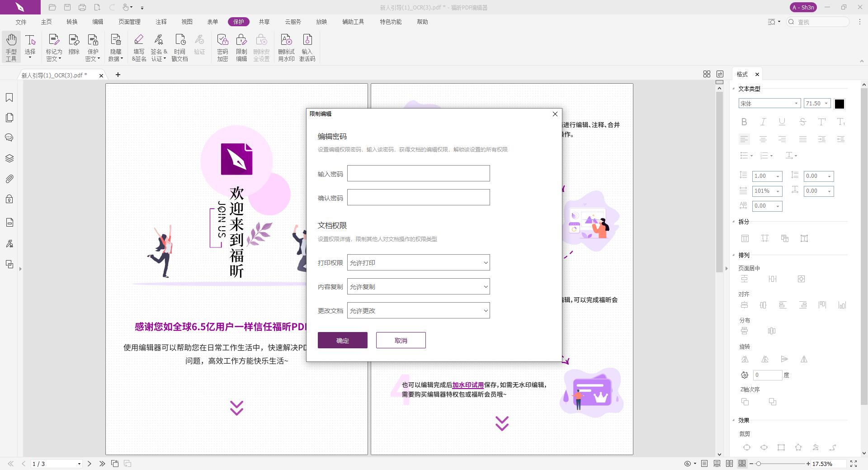Select the 密码加密 tool in the Protect ribbon

tap(222, 47)
